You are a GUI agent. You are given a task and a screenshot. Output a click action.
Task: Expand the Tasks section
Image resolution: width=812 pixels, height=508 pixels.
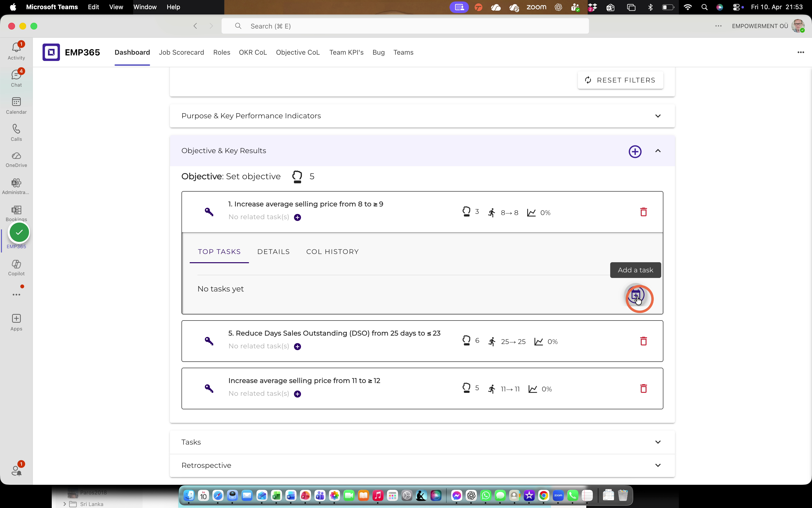pyautogui.click(x=658, y=442)
